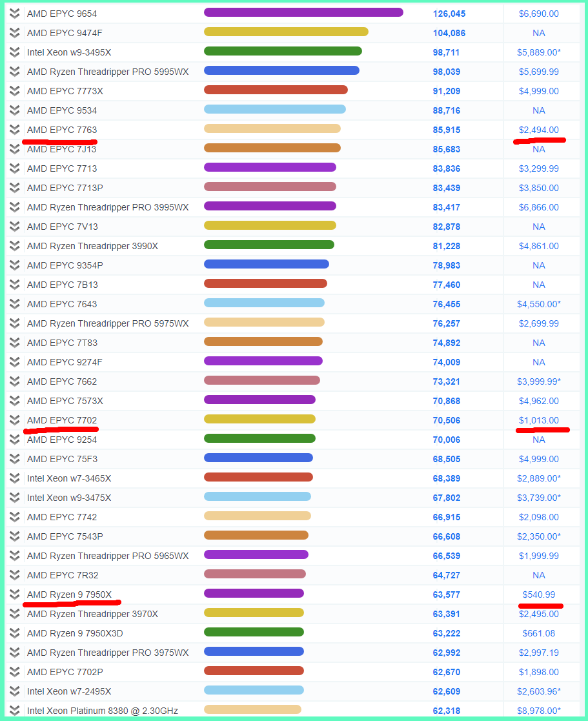Screen dimensions: 588x721
Task: Click the score 98,711
Action: click(446, 52)
